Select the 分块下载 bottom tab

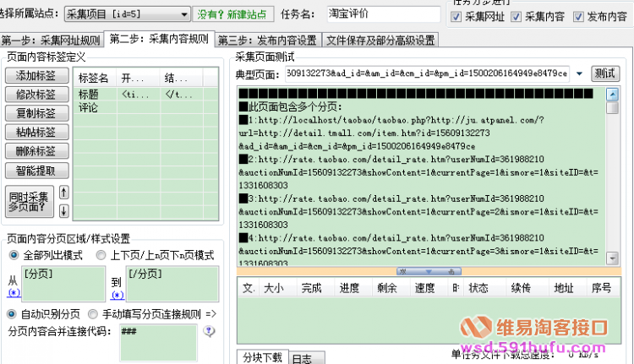262,357
